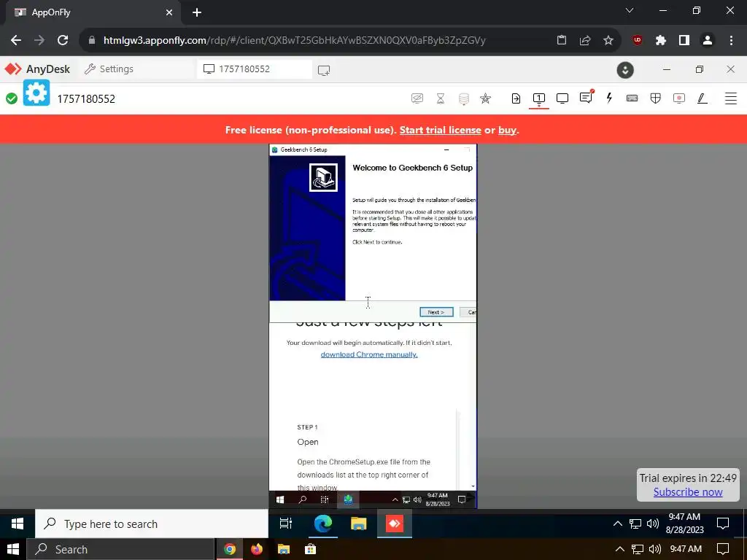Open AnyDesk actions lightning bolt icon

point(609,98)
